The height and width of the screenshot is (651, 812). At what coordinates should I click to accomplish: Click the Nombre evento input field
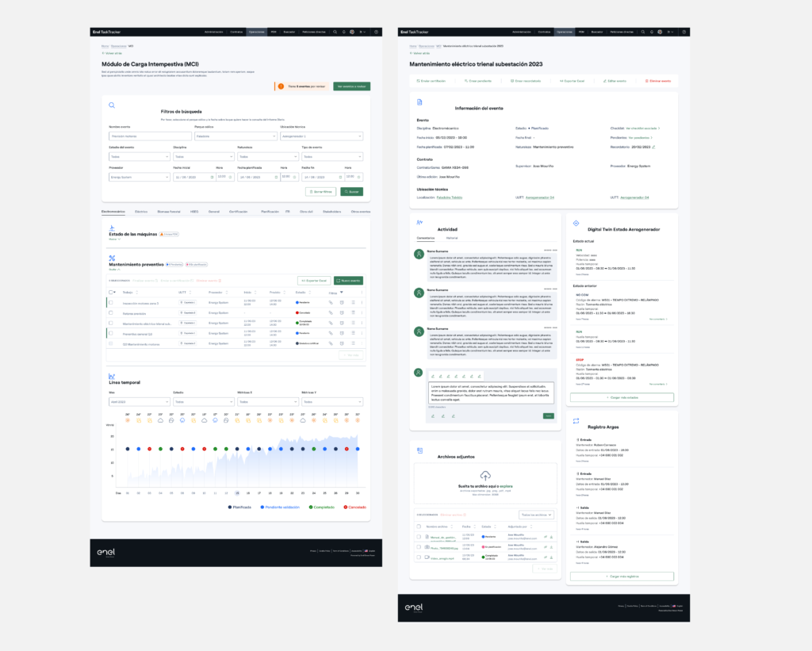coord(148,136)
